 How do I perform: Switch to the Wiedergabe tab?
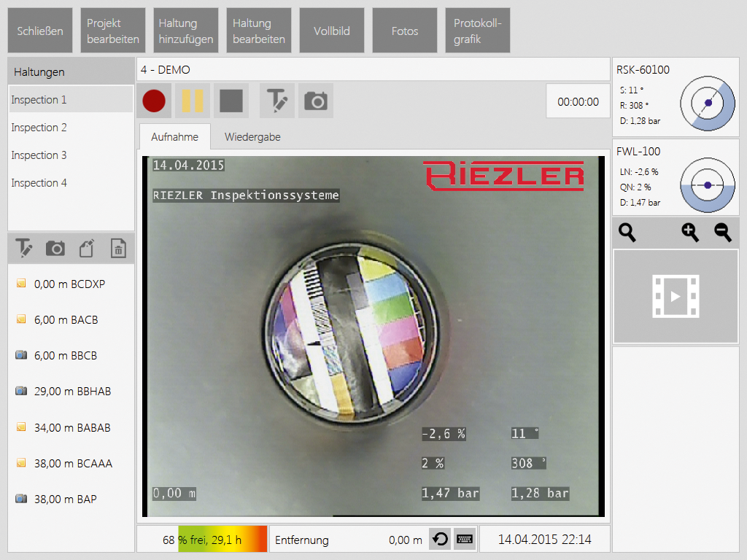(252, 137)
